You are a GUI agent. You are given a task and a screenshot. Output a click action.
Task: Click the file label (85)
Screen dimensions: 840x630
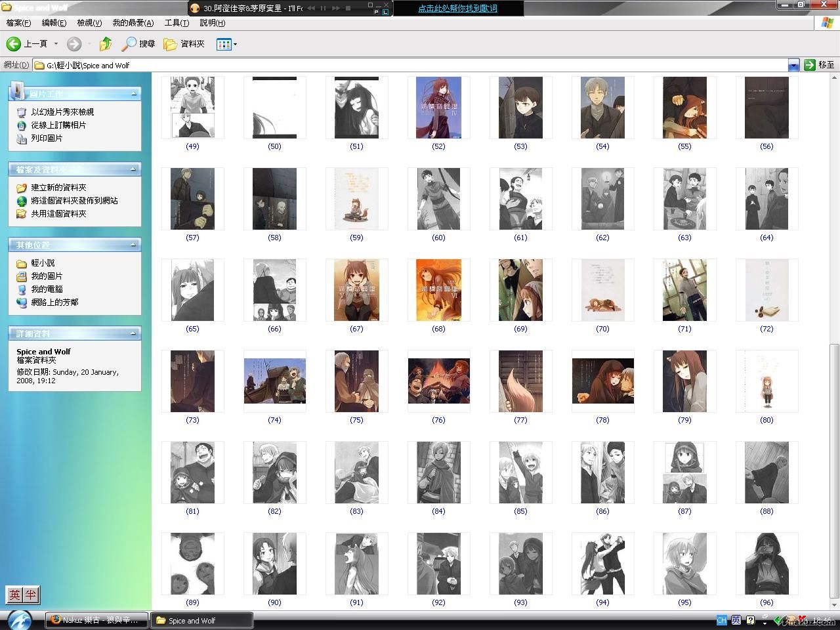(520, 511)
